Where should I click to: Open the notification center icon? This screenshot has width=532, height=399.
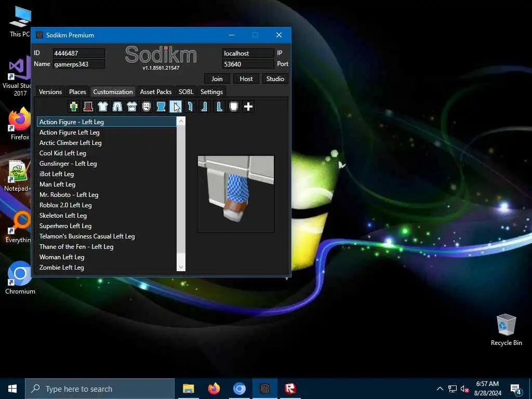516,389
